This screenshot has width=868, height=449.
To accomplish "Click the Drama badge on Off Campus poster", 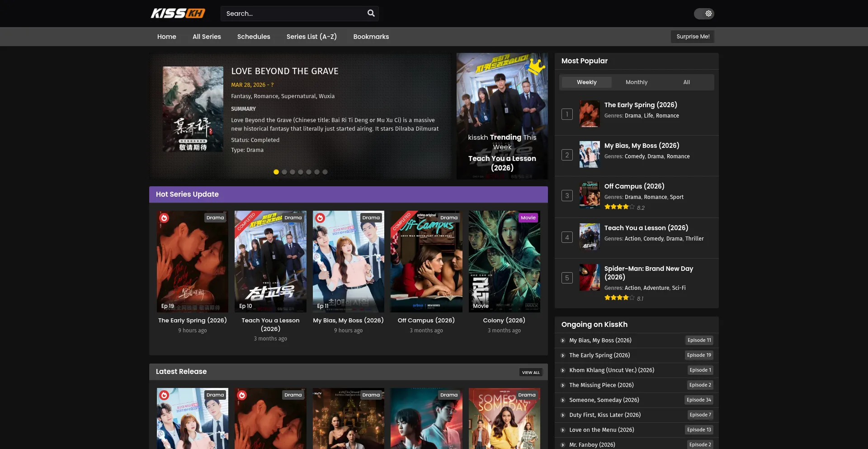I will [x=449, y=217].
